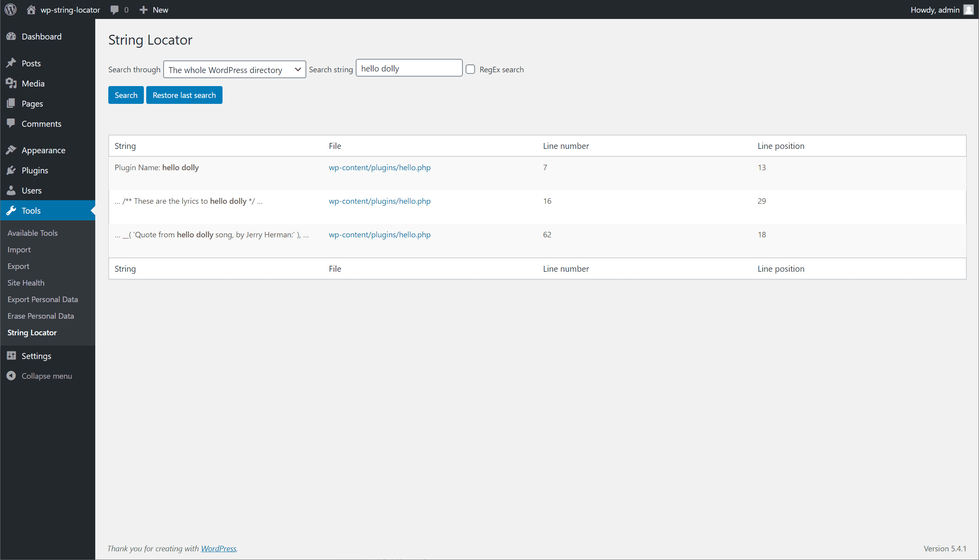Viewport: 979px width, 560px height.
Task: Open the Howdy, admin account menu
Action: pos(941,10)
